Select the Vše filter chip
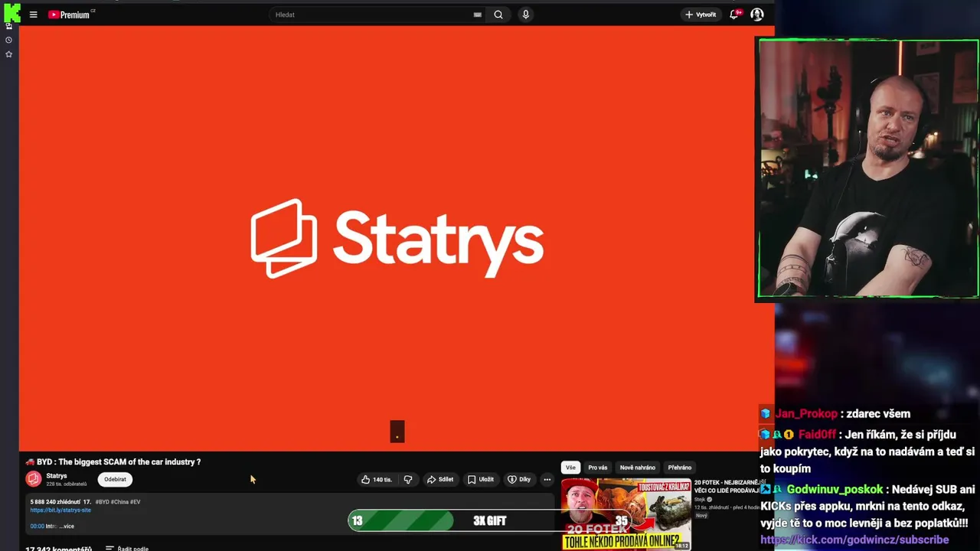980x551 pixels. click(570, 468)
